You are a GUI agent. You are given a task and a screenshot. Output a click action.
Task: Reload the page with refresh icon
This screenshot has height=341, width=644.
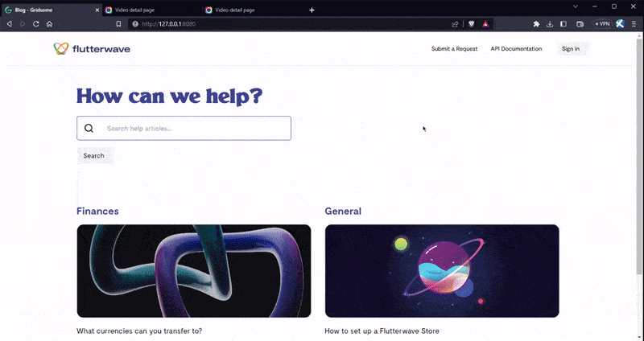pyautogui.click(x=36, y=24)
